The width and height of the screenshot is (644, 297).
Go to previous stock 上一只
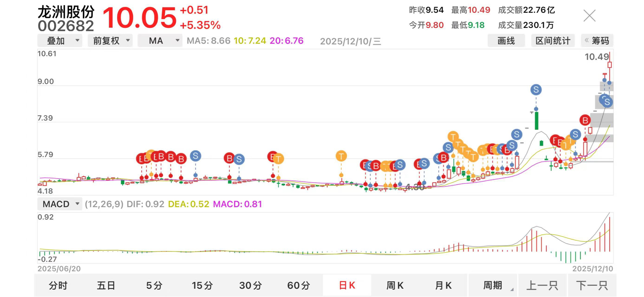pyautogui.click(x=542, y=285)
